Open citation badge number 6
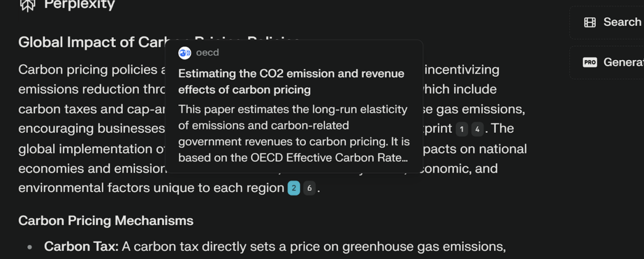This screenshot has width=644, height=259. pos(309,189)
